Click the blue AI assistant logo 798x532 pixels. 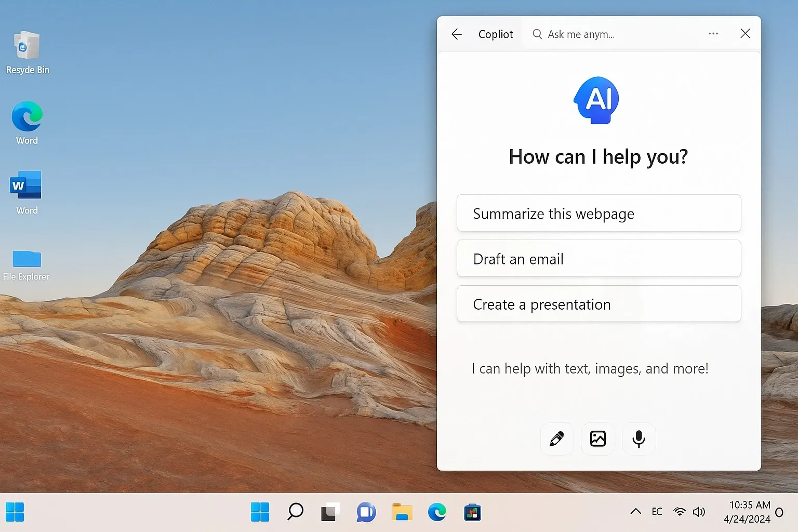pos(596,100)
